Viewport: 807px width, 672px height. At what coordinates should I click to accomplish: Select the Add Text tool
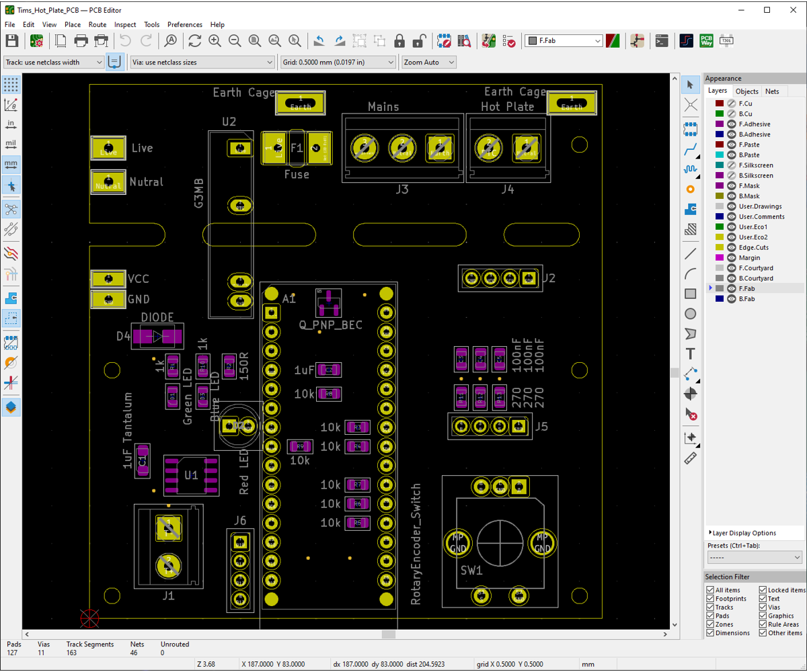coord(691,353)
